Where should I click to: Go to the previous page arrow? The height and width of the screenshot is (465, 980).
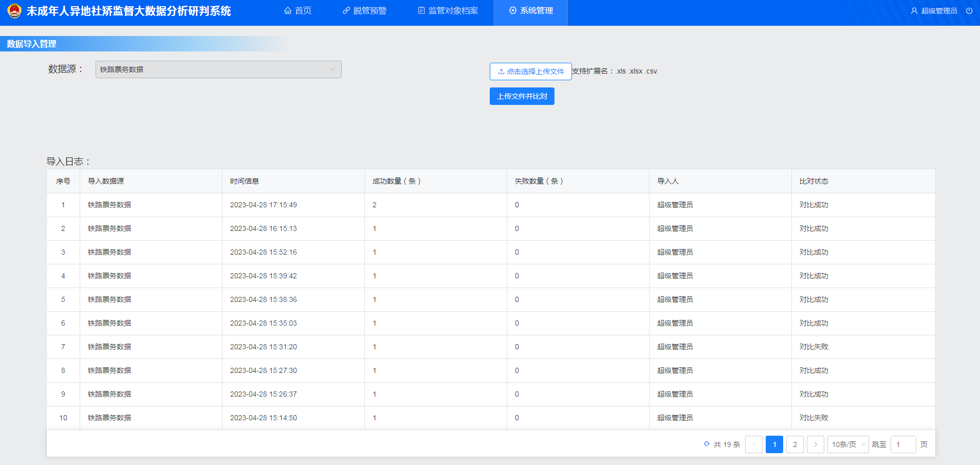[754, 444]
